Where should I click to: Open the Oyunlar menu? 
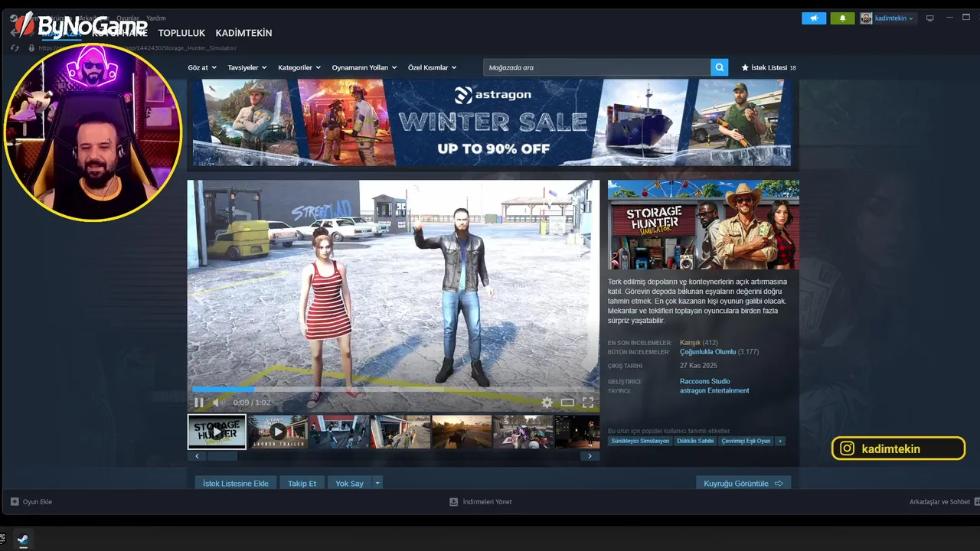pyautogui.click(x=128, y=18)
